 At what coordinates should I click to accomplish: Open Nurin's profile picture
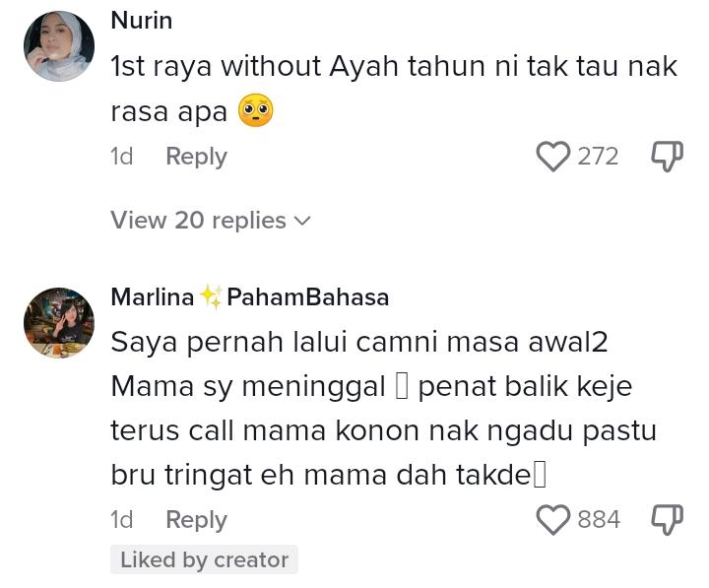[x=58, y=47]
